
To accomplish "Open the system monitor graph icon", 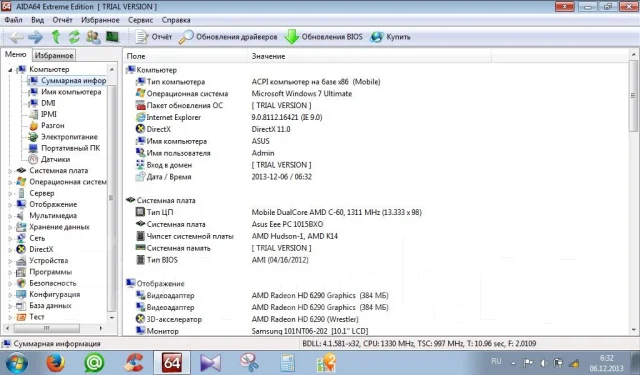I will pyautogui.click(x=112, y=37).
